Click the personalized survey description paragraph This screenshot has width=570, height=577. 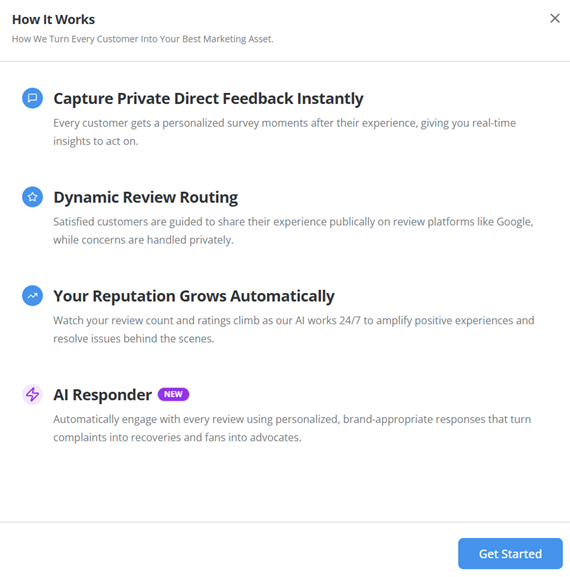[x=284, y=132]
